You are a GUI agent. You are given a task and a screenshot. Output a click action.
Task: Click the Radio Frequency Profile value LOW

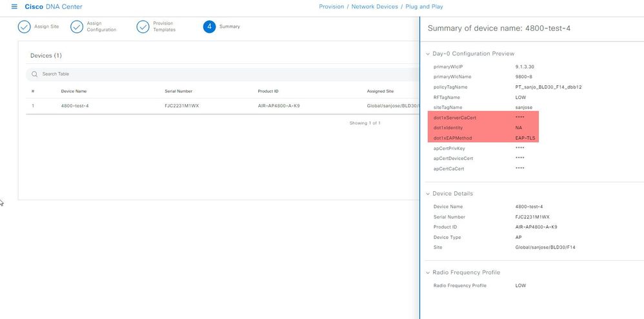pyautogui.click(x=520, y=285)
